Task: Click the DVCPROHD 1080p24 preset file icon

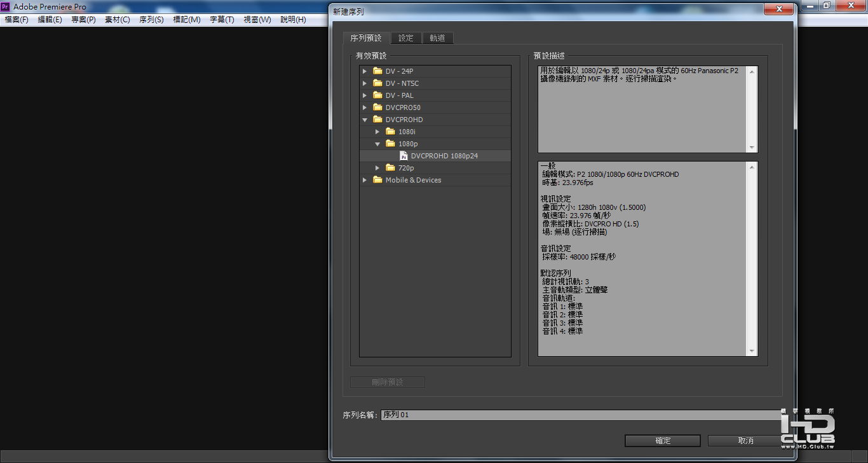Action: [x=403, y=156]
